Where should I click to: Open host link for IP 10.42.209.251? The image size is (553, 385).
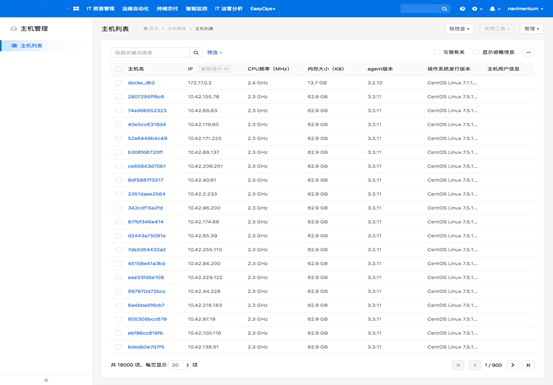[147, 166]
